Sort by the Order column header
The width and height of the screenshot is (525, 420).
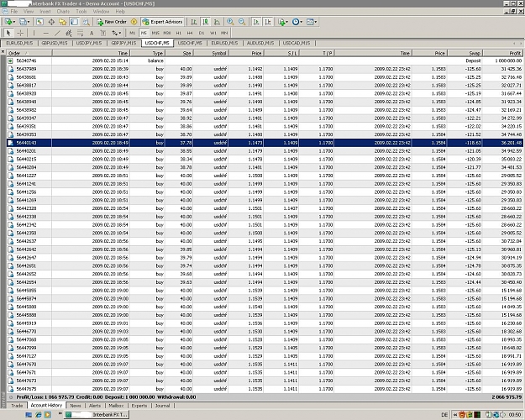(29, 53)
